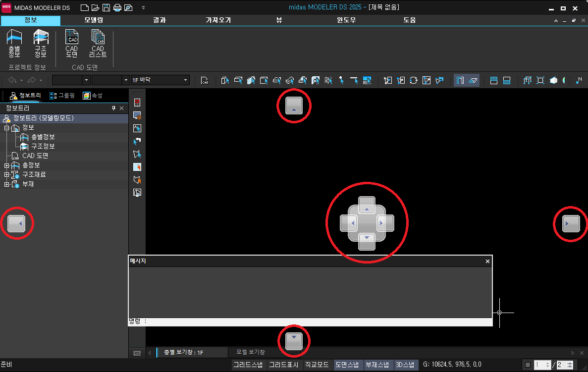
Task: Click the node pointer select toolbar icon
Action: pyautogui.click(x=341, y=80)
